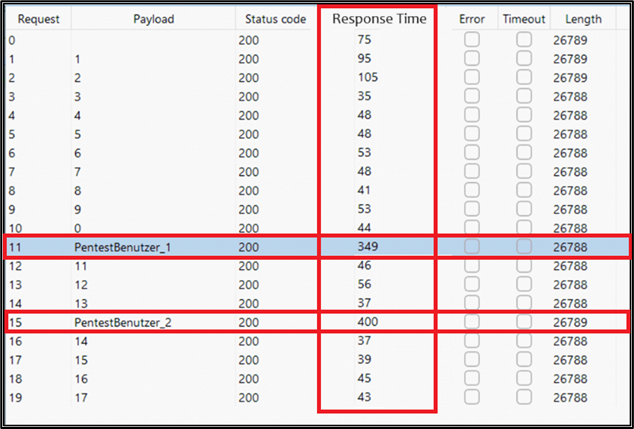The image size is (634, 429).
Task: Sort by Response Time column header
Action: pyautogui.click(x=378, y=19)
